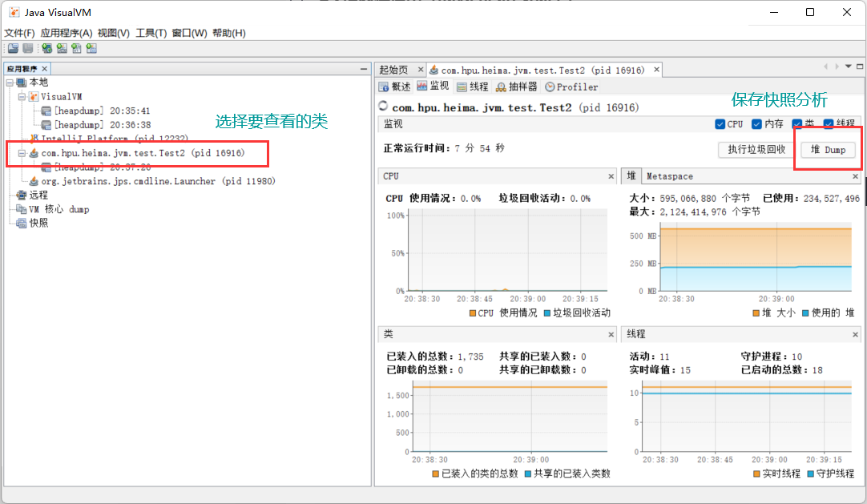The width and height of the screenshot is (867, 504).
Task: Click the heapdump icon for 20:36:38
Action: click(46, 125)
